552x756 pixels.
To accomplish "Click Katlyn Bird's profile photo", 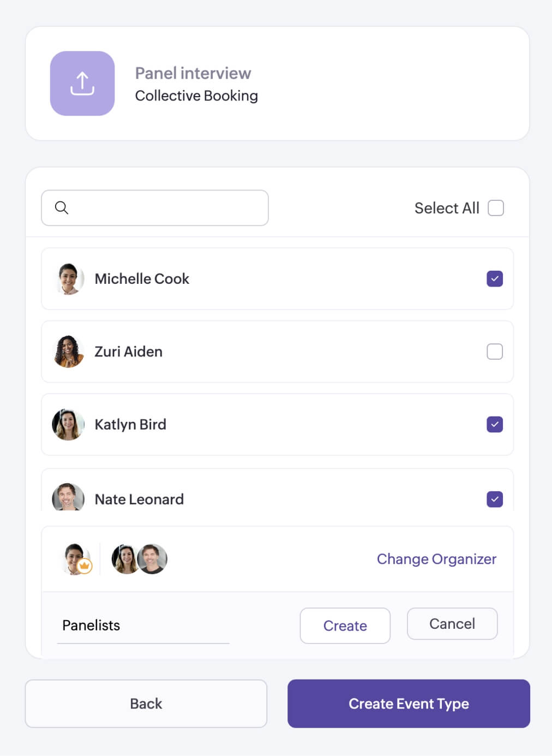I will click(x=68, y=425).
